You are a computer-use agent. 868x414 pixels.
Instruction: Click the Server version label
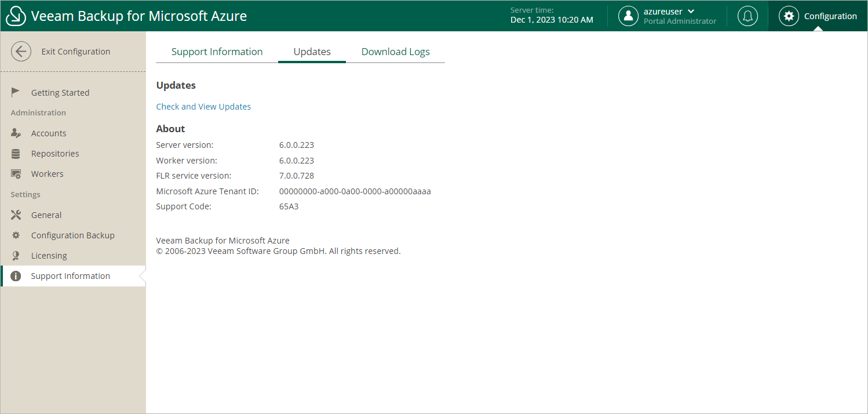(x=185, y=145)
